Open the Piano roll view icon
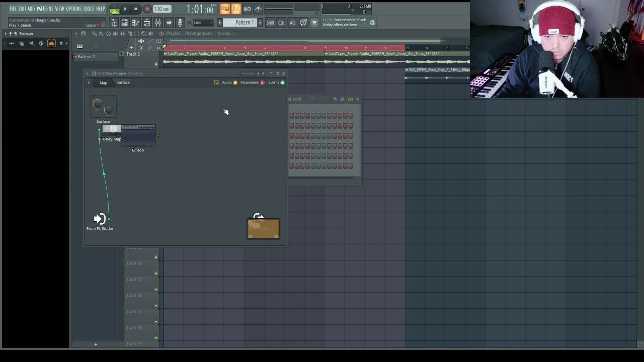The image size is (644, 362). coord(136,23)
